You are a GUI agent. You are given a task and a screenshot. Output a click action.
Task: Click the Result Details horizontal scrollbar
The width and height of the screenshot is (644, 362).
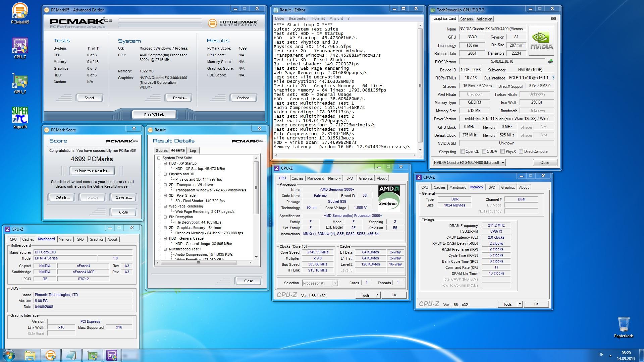203,263
